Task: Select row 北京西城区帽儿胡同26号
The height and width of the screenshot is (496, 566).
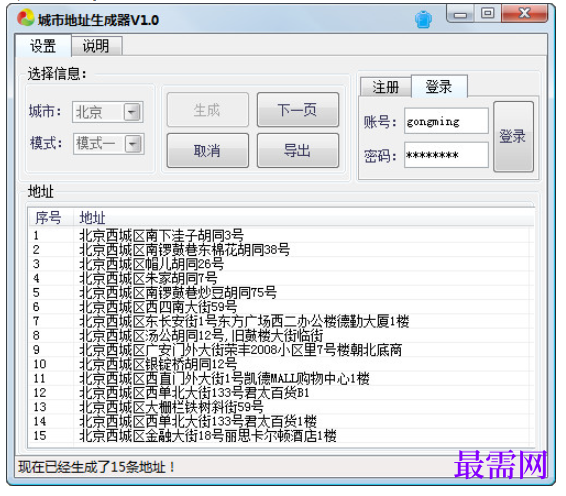Action: tap(281, 264)
